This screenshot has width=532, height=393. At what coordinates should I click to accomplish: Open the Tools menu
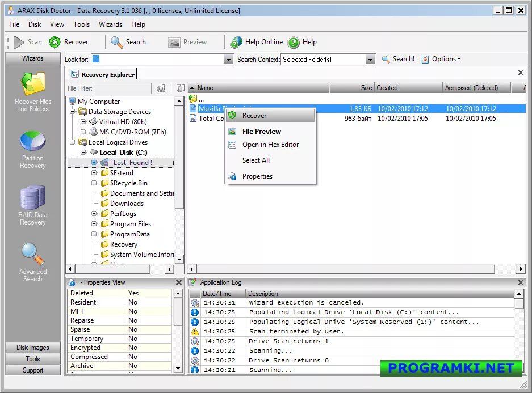(81, 24)
